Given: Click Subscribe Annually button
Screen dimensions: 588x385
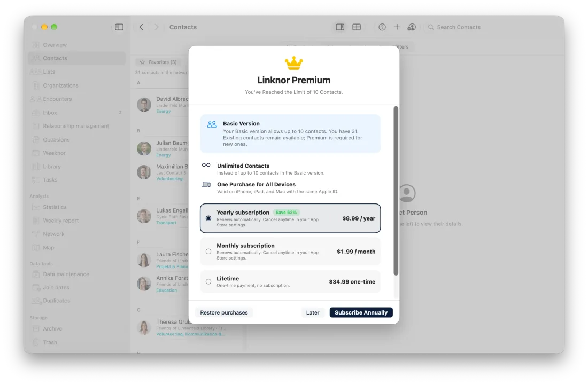Looking at the screenshot, I should pos(361,312).
